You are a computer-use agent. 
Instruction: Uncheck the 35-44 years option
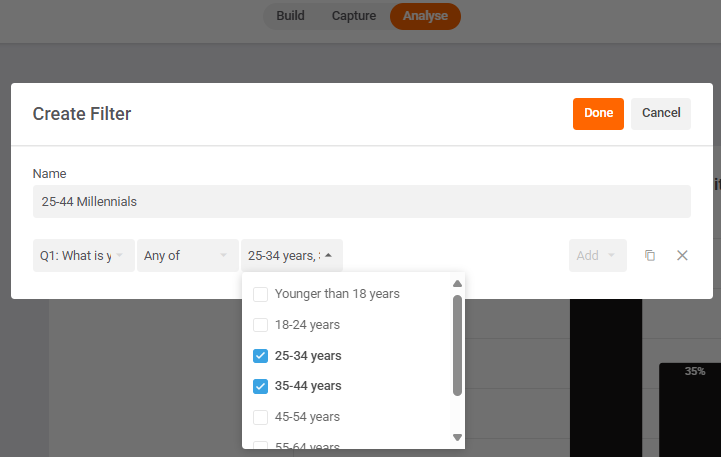(x=261, y=386)
